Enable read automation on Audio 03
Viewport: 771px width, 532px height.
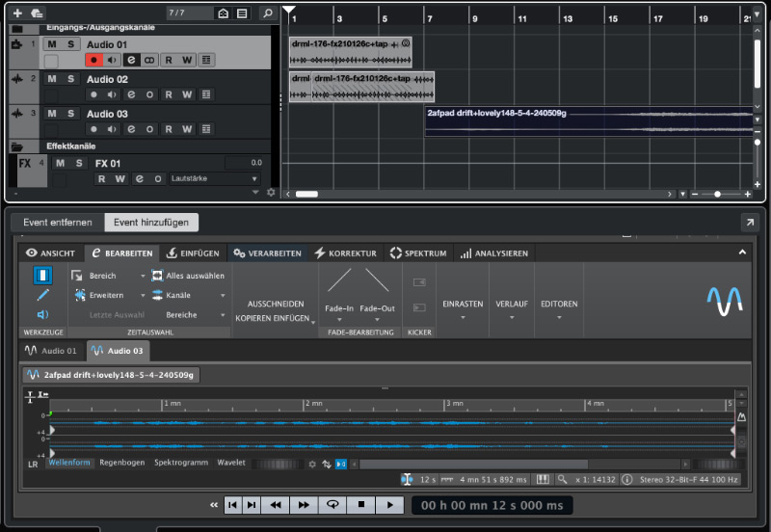(x=169, y=129)
